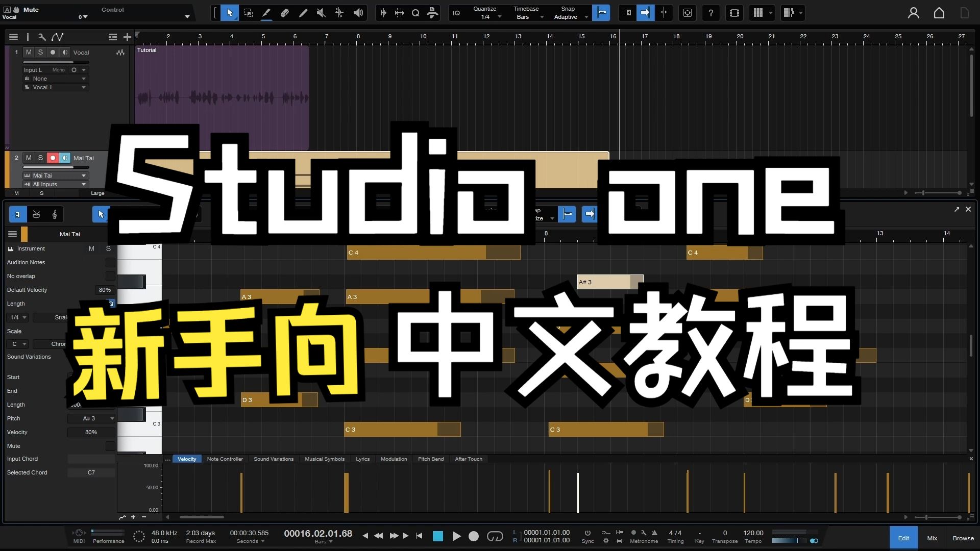Screen dimensions: 980x551
Task: Select the Listen tool
Action: point(358,13)
